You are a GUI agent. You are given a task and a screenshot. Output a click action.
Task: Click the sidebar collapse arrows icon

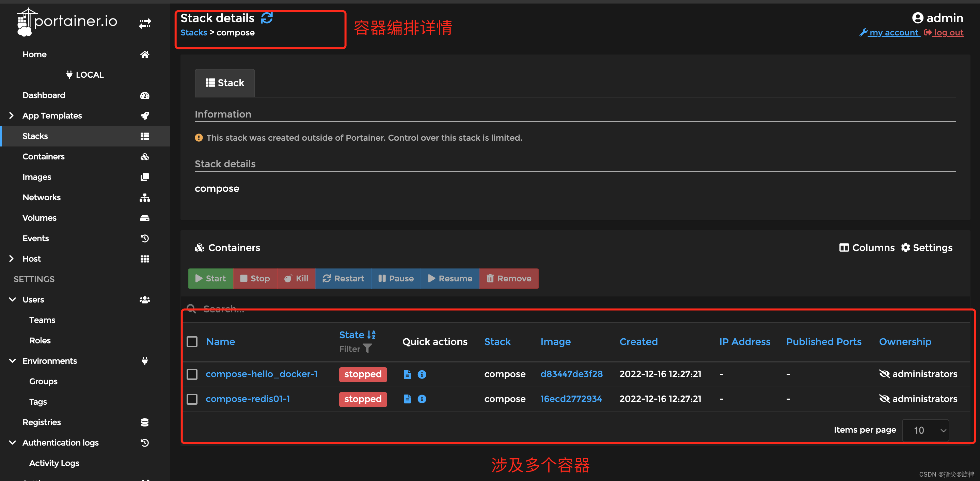[x=145, y=24]
